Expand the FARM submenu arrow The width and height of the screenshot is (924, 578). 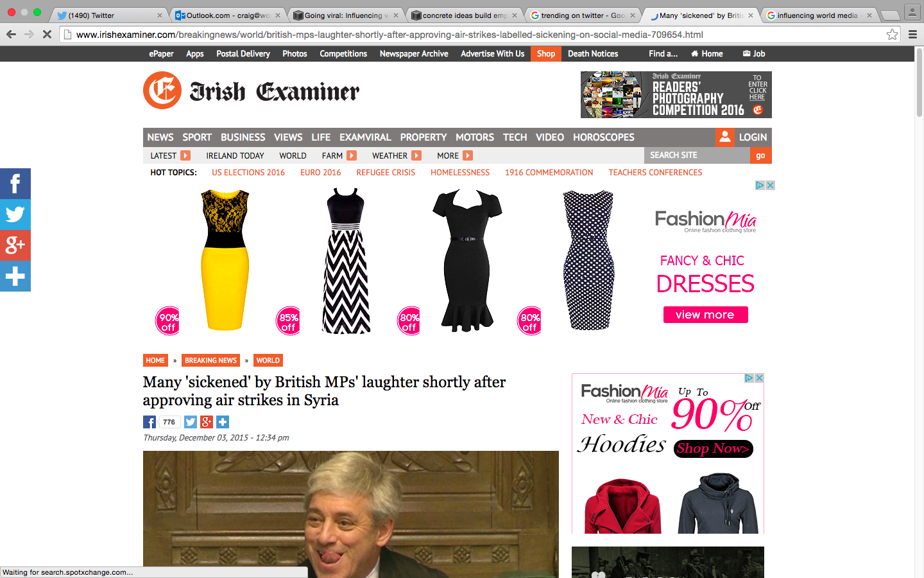[x=352, y=155]
